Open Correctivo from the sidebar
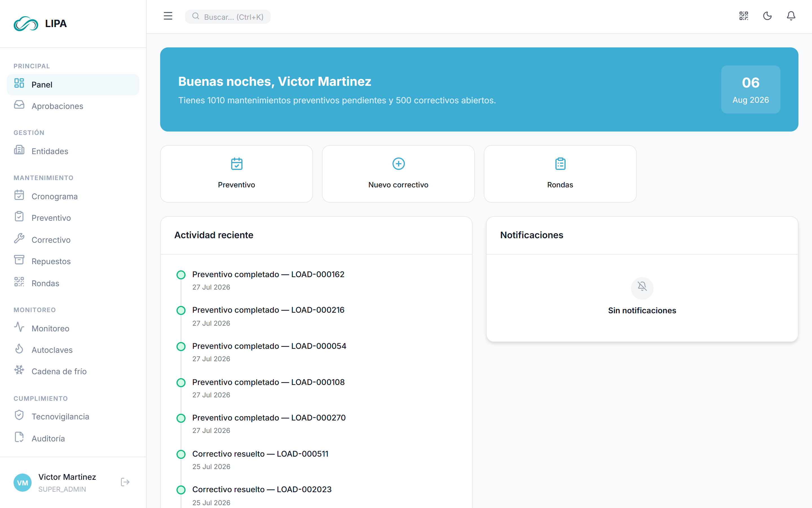The image size is (812, 508). tap(73, 240)
